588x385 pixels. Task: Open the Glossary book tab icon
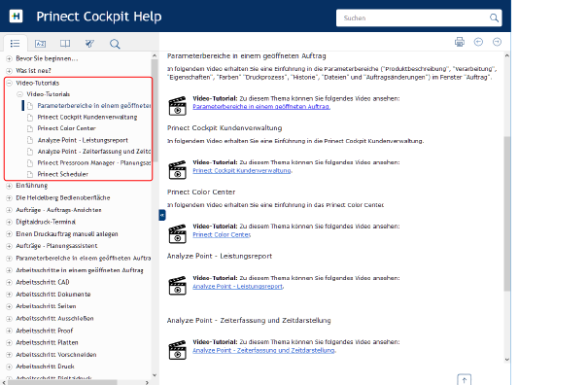tap(65, 44)
